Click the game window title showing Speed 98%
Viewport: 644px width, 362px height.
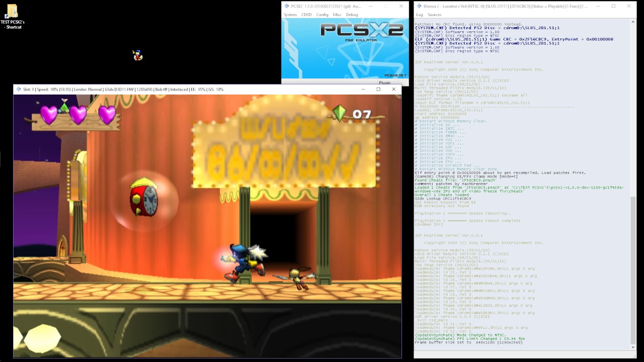(123, 89)
